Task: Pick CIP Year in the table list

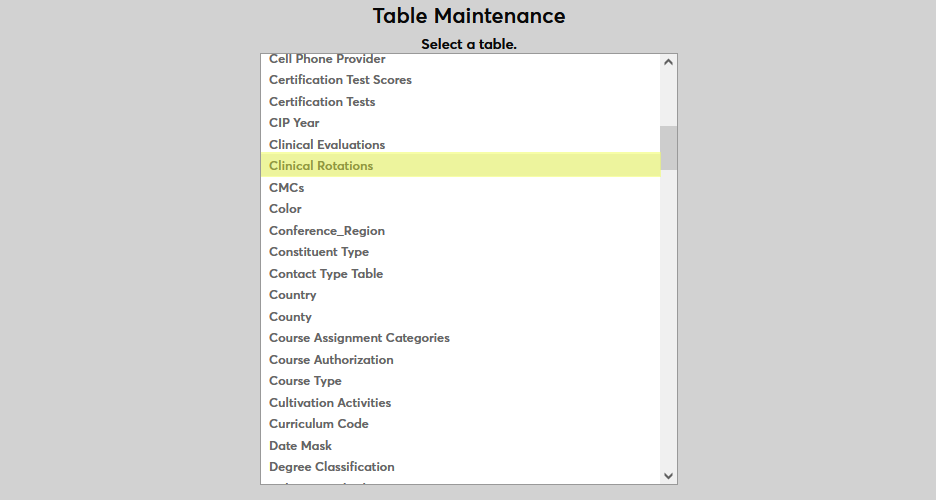Action: [294, 123]
